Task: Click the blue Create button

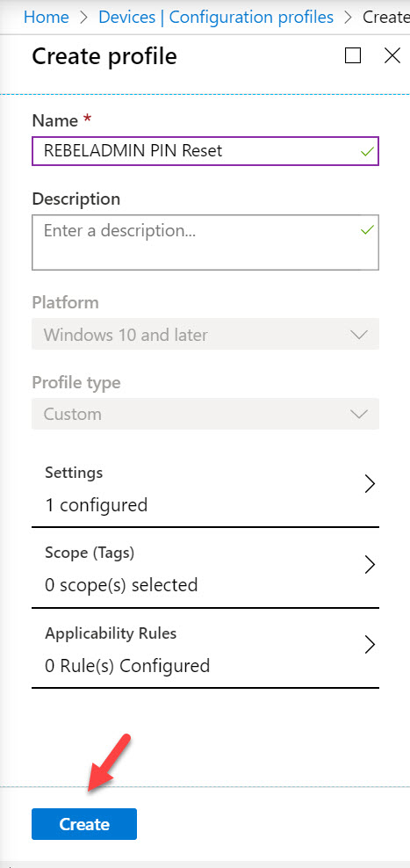Action: (84, 824)
